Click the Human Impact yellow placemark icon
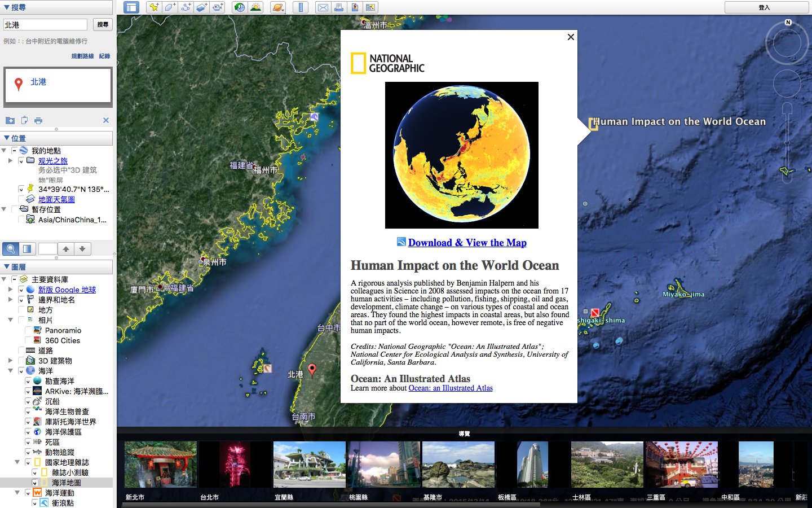Image resolution: width=812 pixels, height=508 pixels. click(593, 124)
